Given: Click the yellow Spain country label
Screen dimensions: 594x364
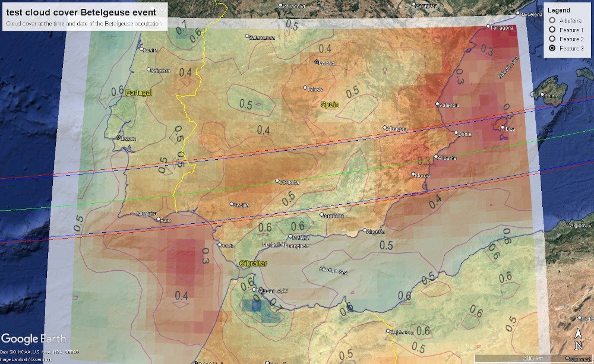Looking at the screenshot, I should 330,104.
